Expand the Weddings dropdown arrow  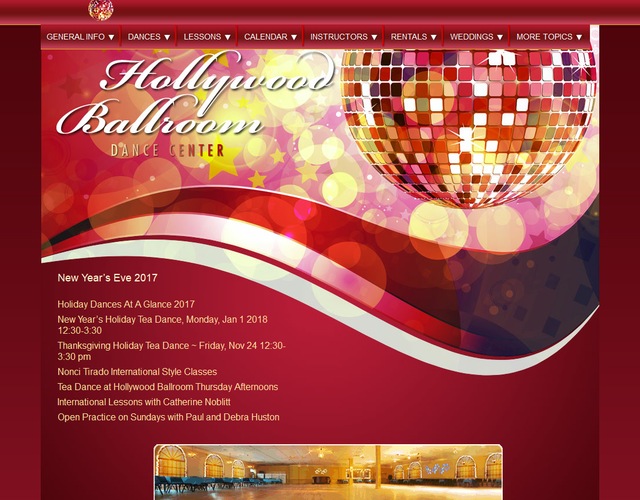click(500, 37)
